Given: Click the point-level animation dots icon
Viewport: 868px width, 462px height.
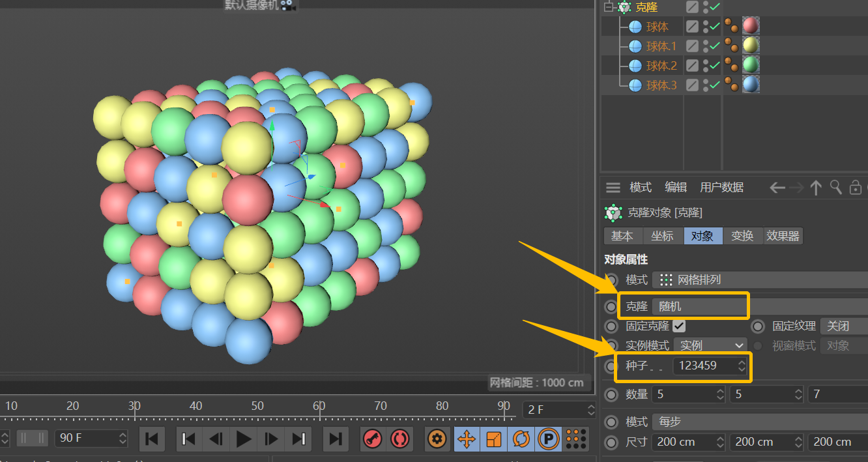Looking at the screenshot, I should tap(576, 439).
